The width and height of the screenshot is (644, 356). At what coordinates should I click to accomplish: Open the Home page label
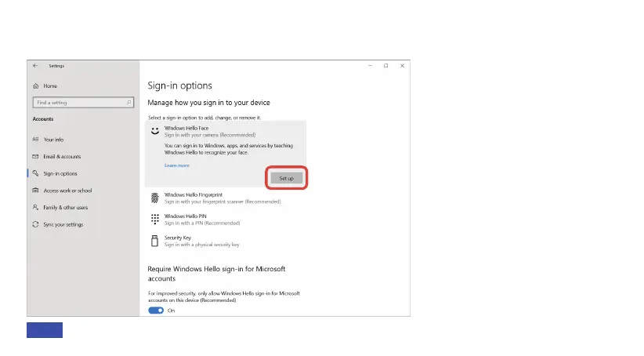tap(50, 86)
